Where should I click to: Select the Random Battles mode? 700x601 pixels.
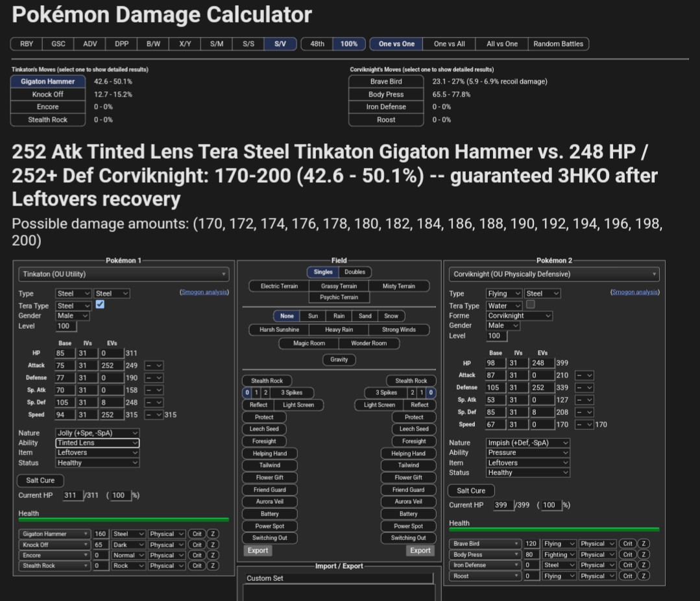(558, 44)
